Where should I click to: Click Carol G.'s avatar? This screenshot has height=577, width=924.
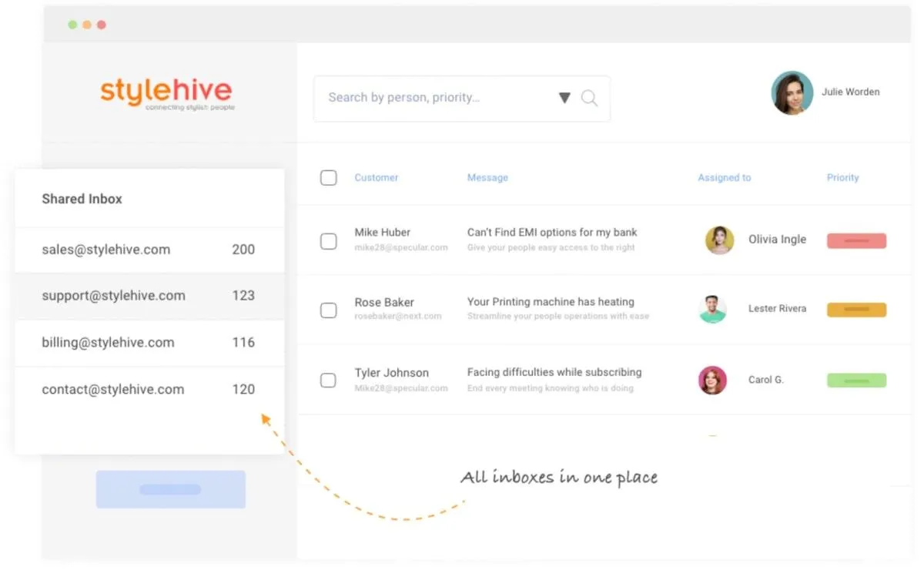click(x=712, y=380)
